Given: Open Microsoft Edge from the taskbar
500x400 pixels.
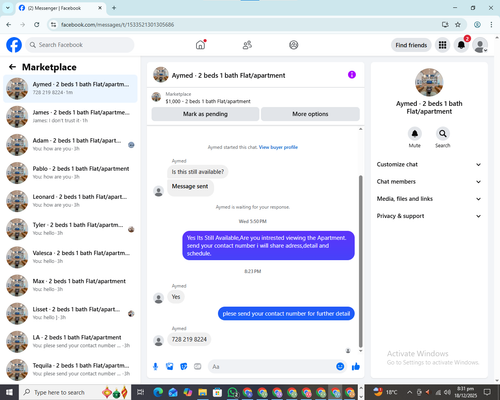Looking at the screenshot, I should pos(158,392).
